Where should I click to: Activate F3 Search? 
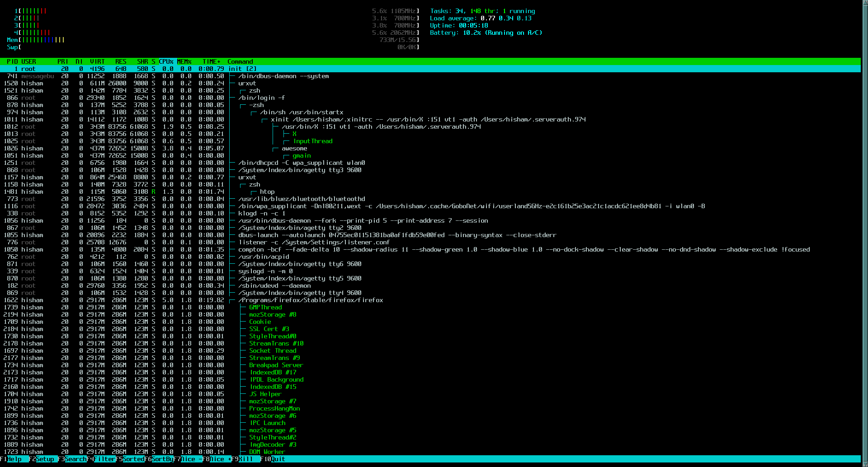[74, 459]
